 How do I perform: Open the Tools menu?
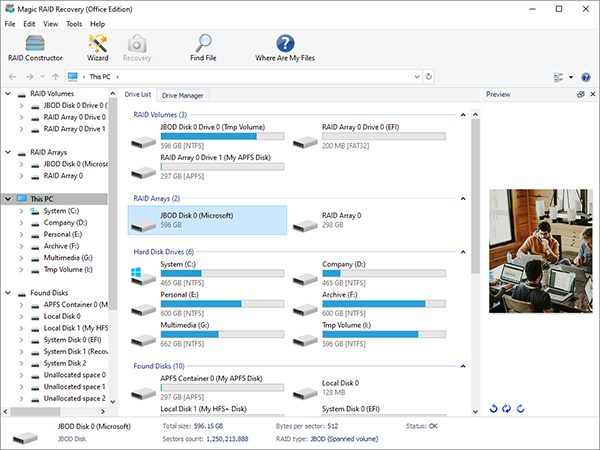pos(74,24)
